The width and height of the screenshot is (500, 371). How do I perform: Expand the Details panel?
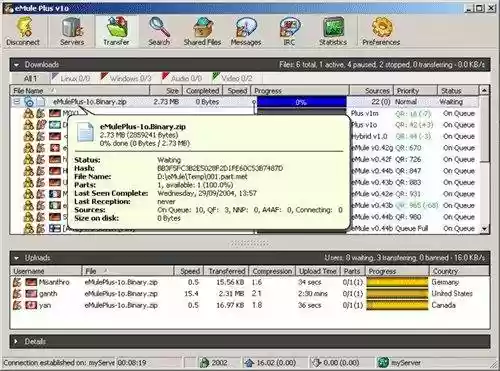coord(16,342)
